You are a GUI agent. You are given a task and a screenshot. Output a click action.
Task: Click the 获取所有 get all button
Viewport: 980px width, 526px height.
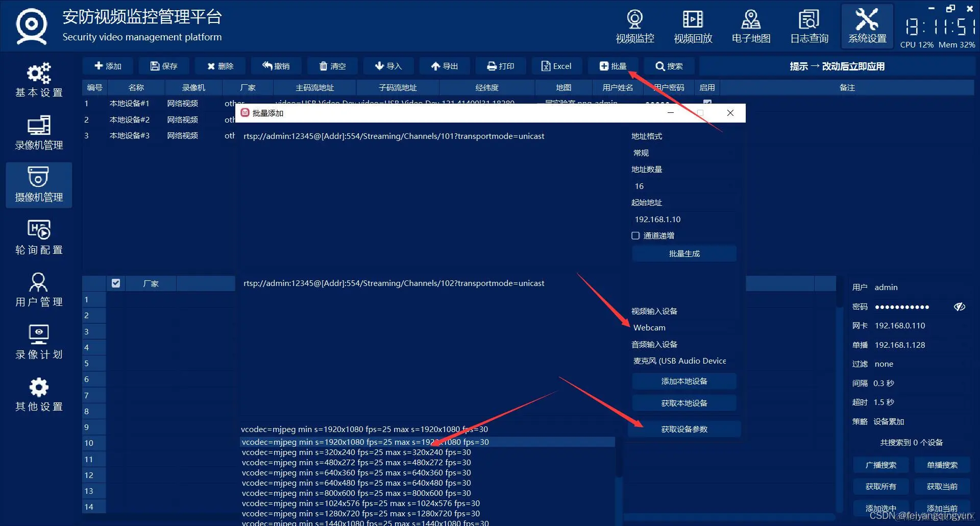(881, 486)
